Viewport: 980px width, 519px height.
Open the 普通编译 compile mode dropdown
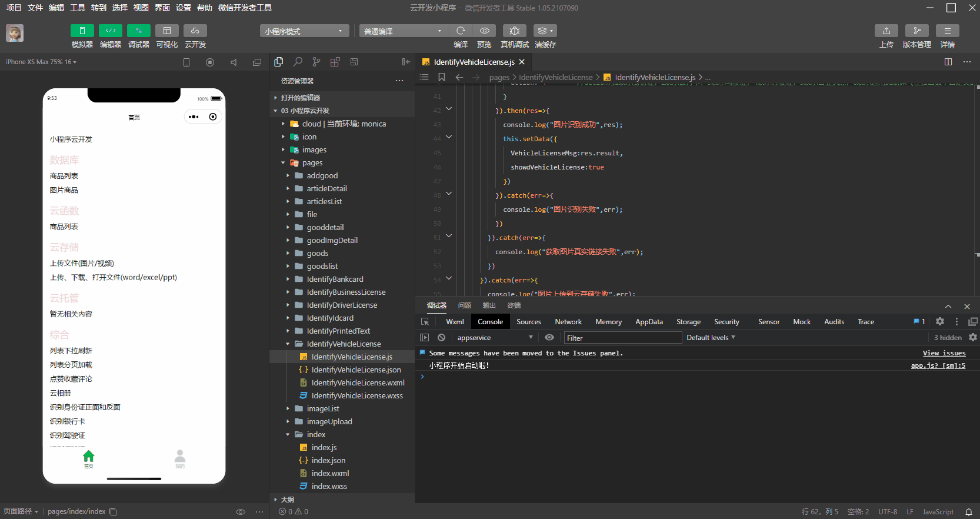tap(404, 31)
